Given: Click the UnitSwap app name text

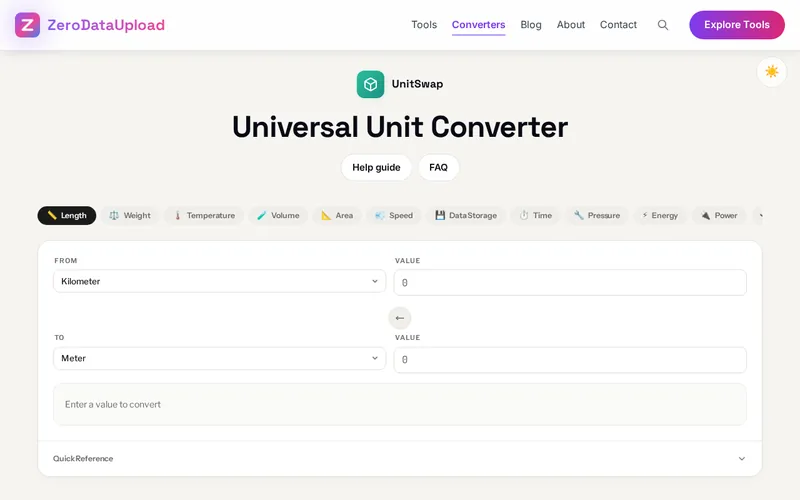Looking at the screenshot, I should pos(417,84).
